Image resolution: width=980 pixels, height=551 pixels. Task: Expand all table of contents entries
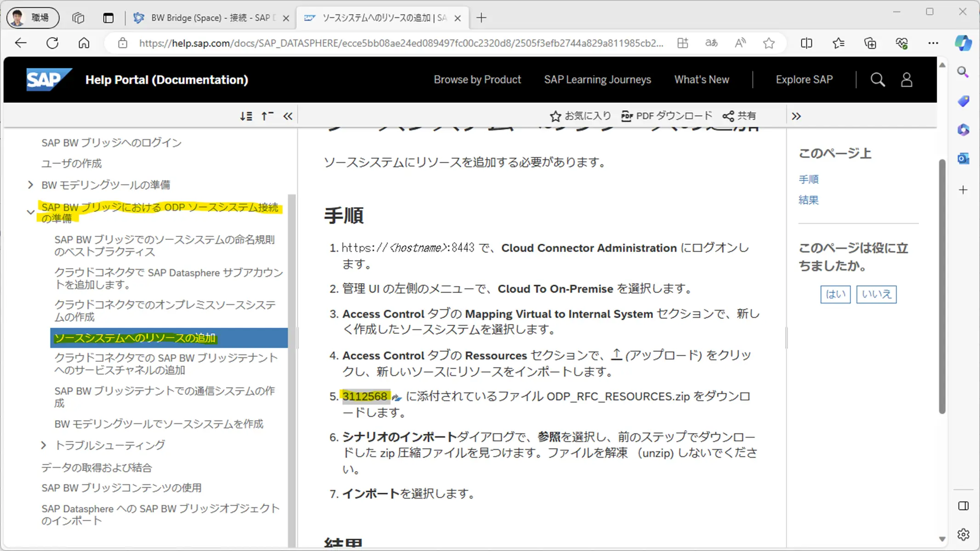coord(246,116)
